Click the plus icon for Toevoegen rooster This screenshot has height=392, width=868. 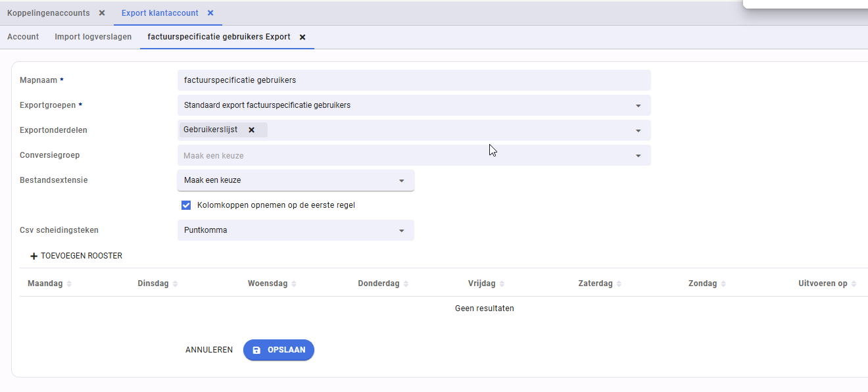pyautogui.click(x=34, y=257)
